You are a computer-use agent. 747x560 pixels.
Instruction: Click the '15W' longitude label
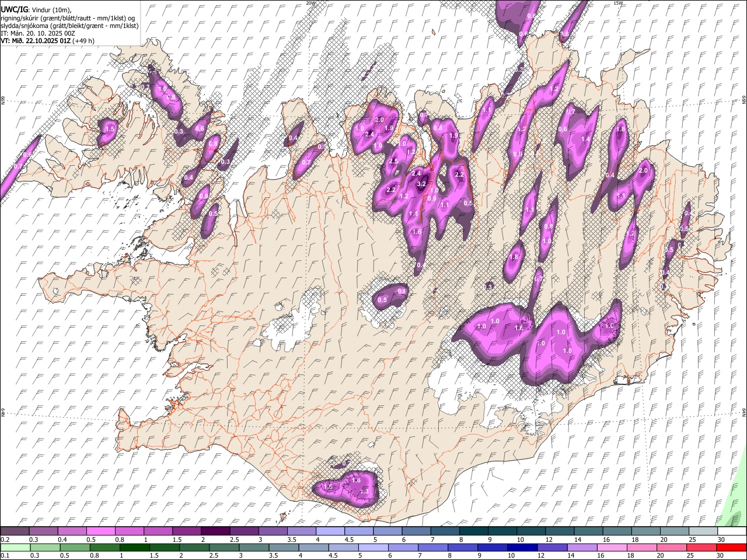tap(619, 3)
